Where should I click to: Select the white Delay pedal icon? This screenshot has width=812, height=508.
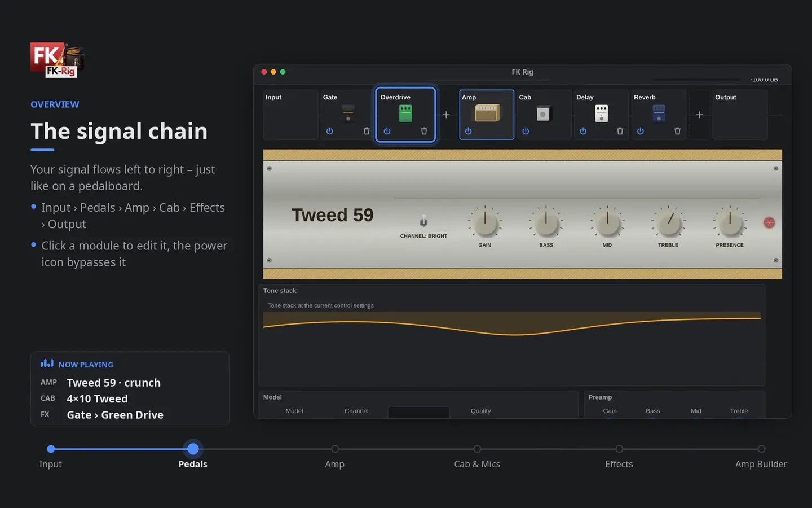[602, 113]
